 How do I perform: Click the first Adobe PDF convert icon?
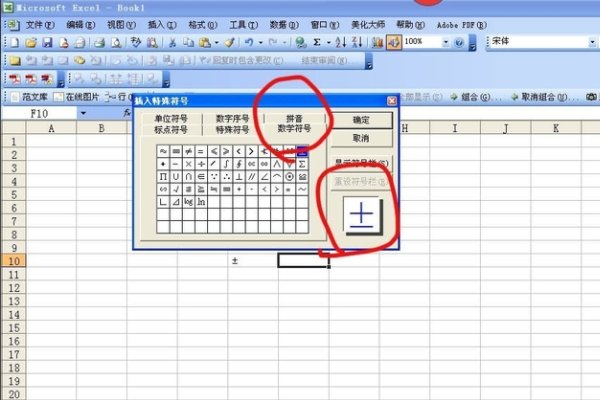pyautogui.click(x=15, y=79)
